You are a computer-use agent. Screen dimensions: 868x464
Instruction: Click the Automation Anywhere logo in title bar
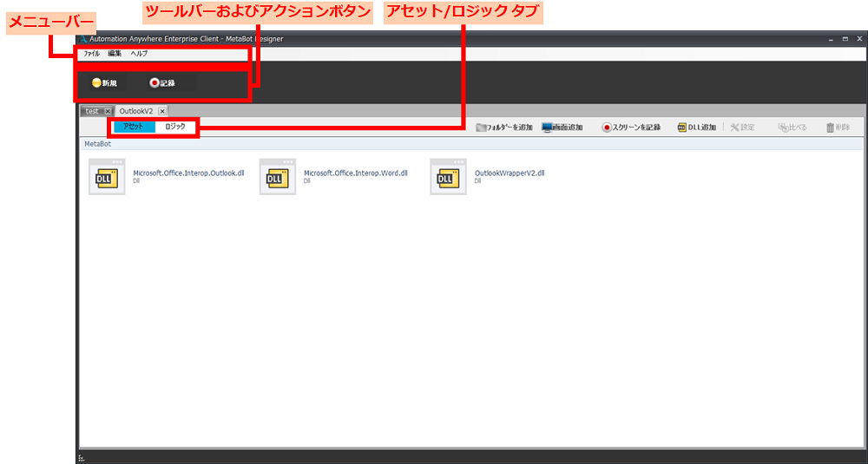83,39
